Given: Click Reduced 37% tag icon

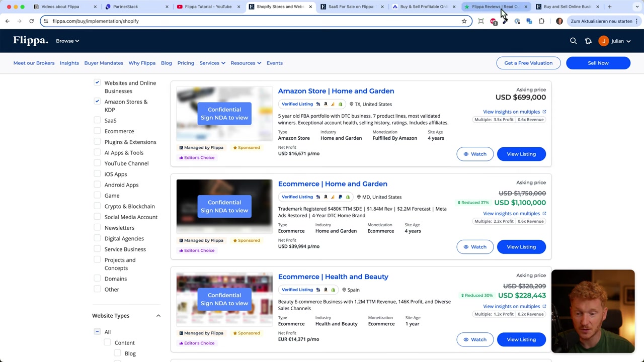Looking at the screenshot, I should tap(459, 203).
